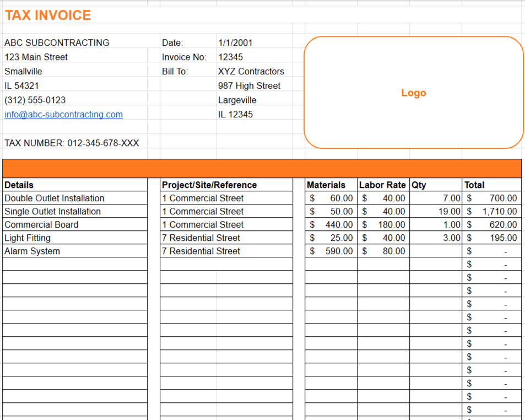Select the $1,710.00 total cell
This screenshot has width=525, height=420.
[492, 211]
